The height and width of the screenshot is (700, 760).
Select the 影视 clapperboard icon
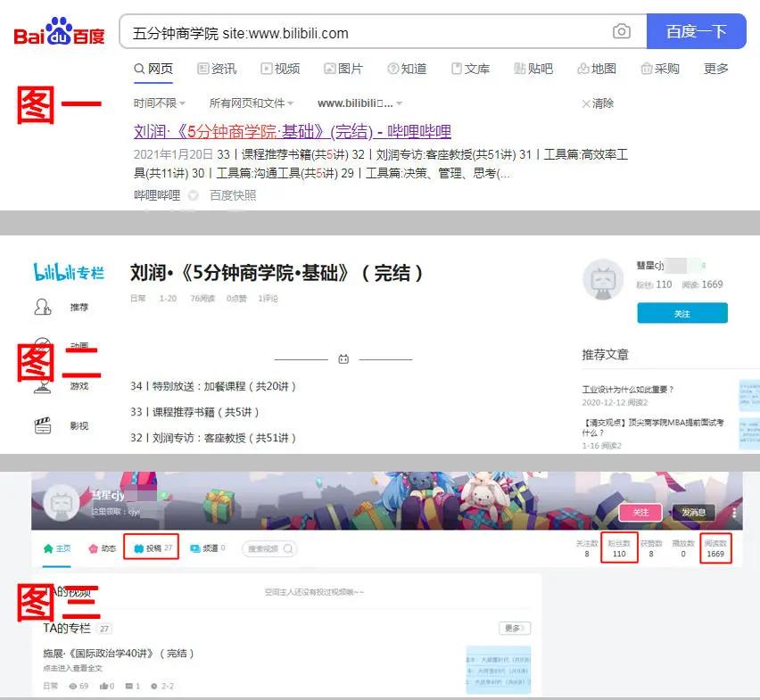[43, 425]
